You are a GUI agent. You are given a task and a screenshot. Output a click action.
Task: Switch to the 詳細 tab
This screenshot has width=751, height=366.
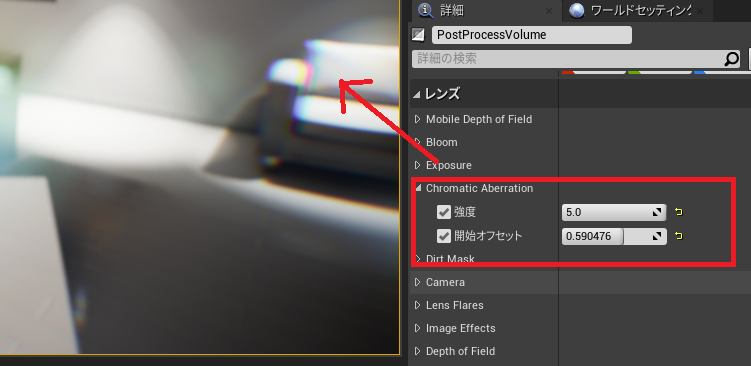pyautogui.click(x=487, y=11)
